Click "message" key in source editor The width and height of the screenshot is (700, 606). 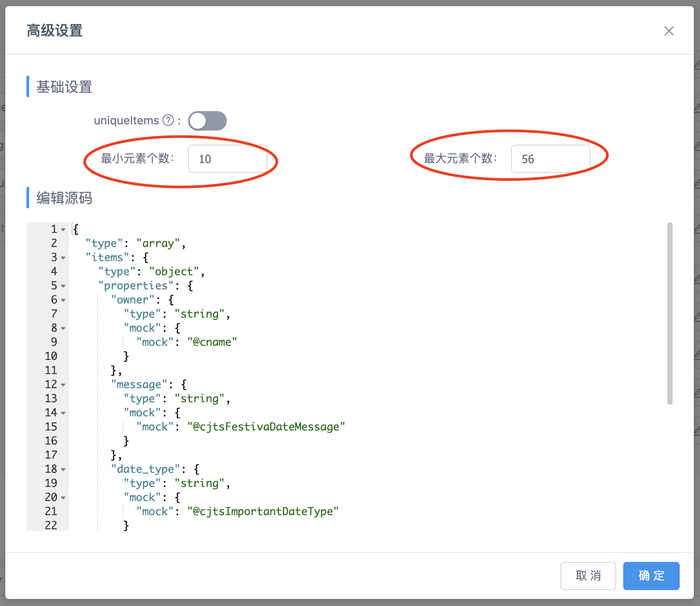point(139,384)
